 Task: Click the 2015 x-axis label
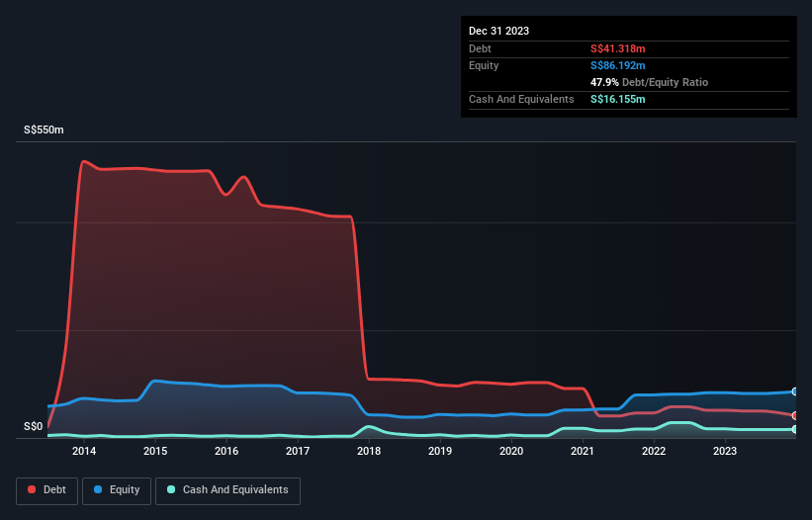155,451
